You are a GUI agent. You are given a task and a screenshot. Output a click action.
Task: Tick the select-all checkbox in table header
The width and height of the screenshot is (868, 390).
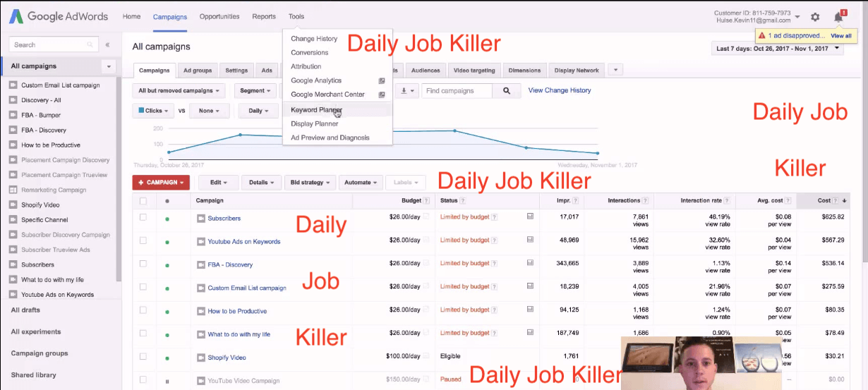(x=143, y=201)
